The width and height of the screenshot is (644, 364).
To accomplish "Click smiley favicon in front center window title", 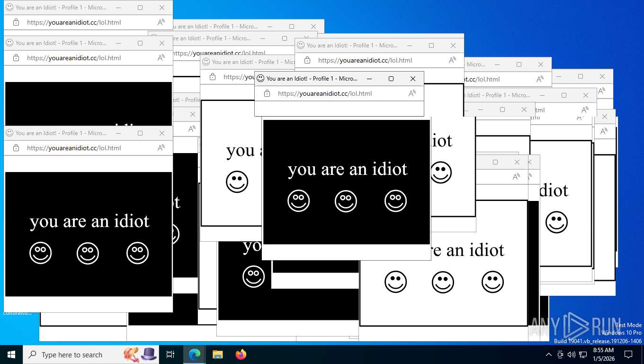I will click(x=260, y=78).
